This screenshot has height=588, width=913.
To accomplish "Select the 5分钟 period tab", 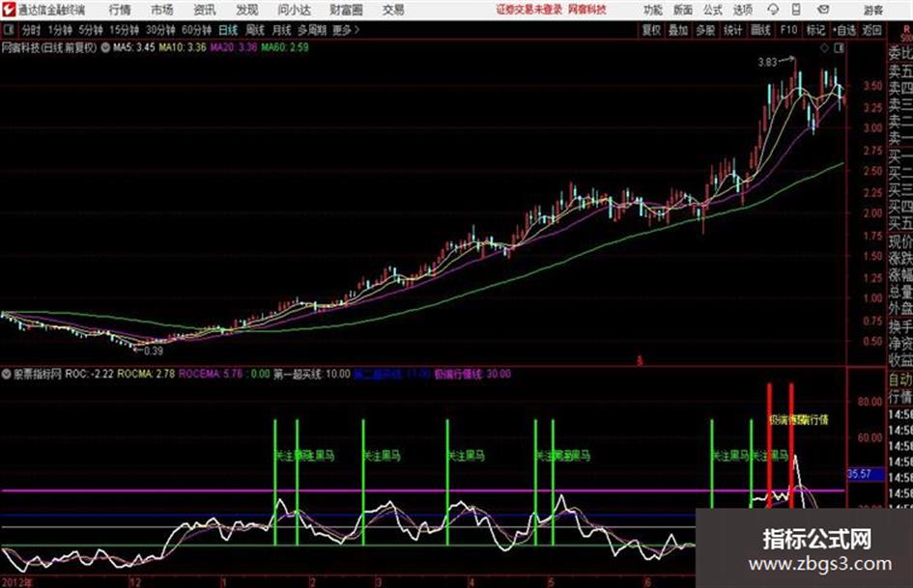I will 90,30.
